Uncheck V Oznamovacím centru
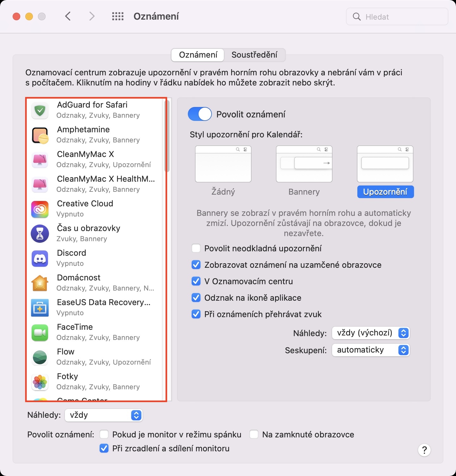Viewport: 456px width, 476px height. point(196,281)
